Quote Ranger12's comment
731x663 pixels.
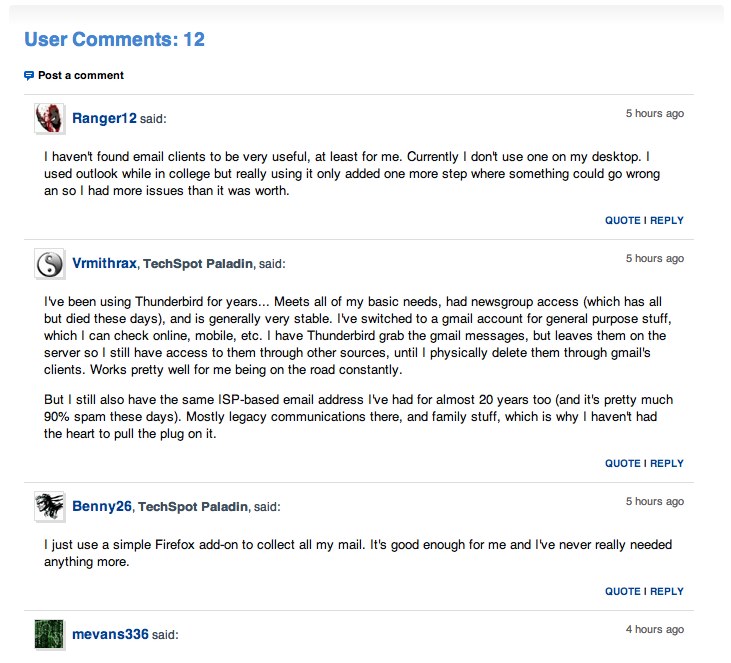[623, 221]
